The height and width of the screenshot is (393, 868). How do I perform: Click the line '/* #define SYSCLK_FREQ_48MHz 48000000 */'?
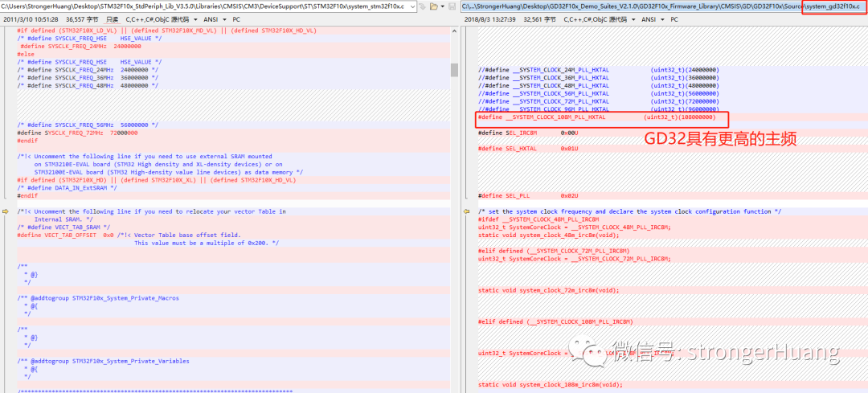coord(88,86)
